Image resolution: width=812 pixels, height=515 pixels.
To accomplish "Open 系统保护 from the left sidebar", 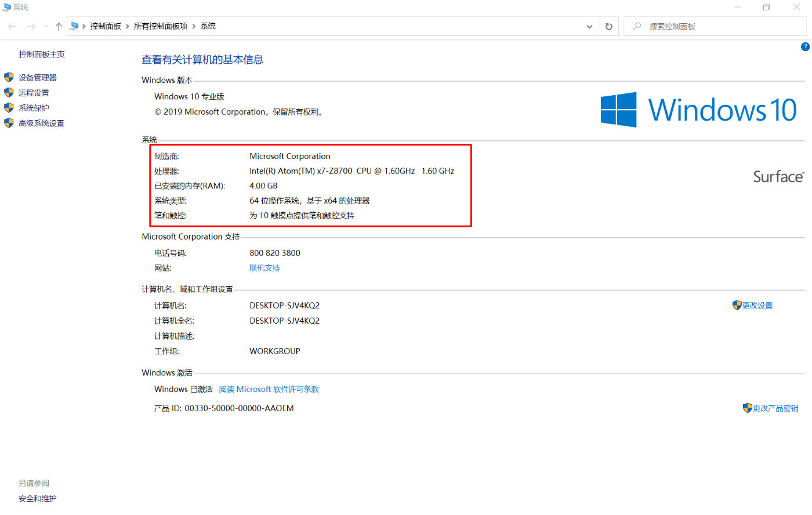I will pos(34,108).
